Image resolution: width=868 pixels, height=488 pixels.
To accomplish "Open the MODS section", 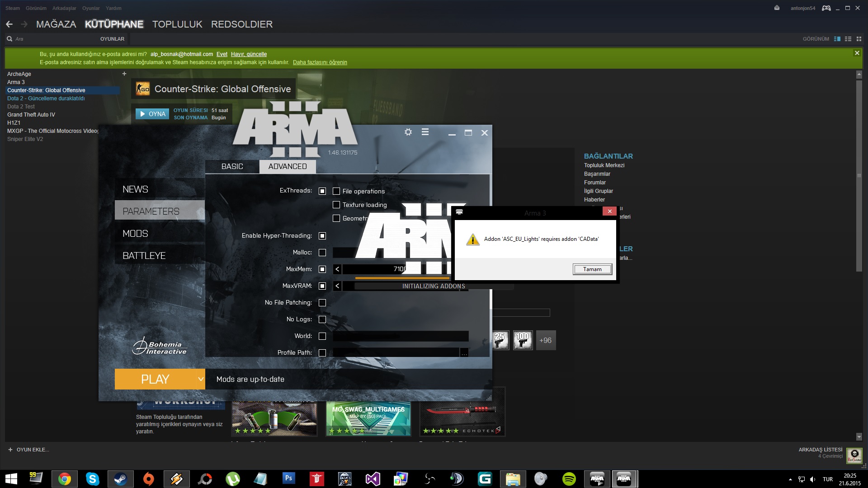I will point(136,234).
